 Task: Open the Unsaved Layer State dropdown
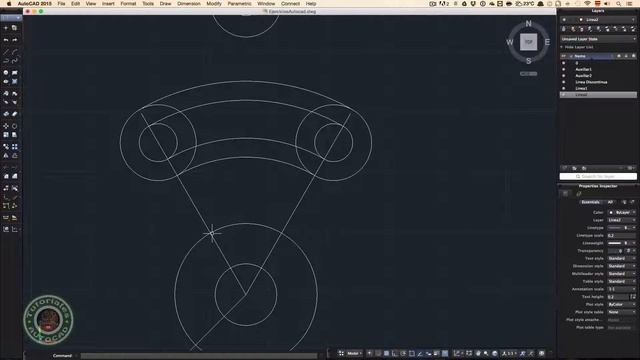pos(598,39)
